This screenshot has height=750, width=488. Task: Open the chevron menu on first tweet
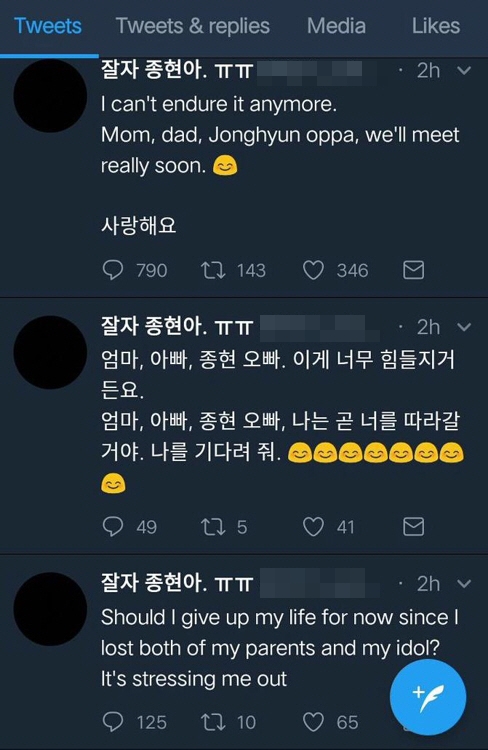[464, 71]
